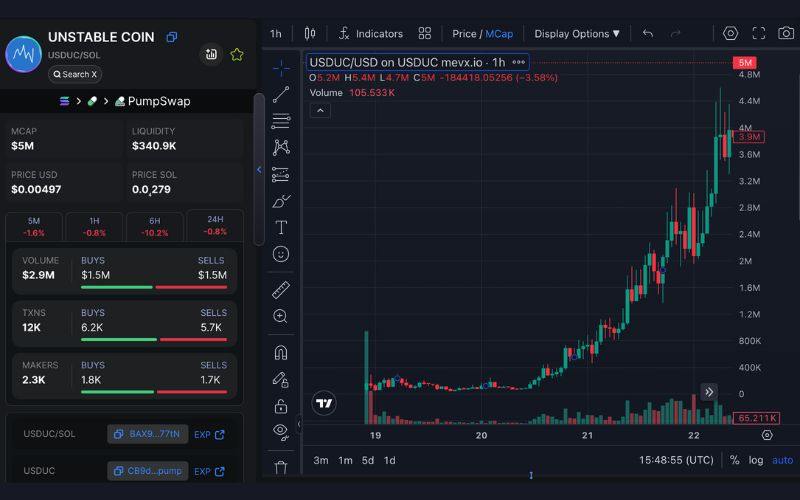
Task: Open EXP link for USDUC/SOL
Action: coord(209,434)
